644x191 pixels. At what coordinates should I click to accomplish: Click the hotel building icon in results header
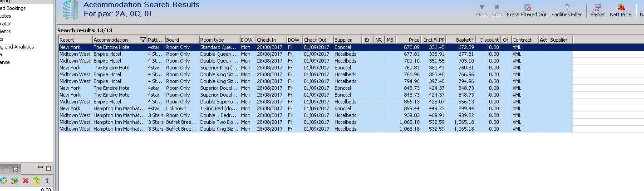click(69, 9)
